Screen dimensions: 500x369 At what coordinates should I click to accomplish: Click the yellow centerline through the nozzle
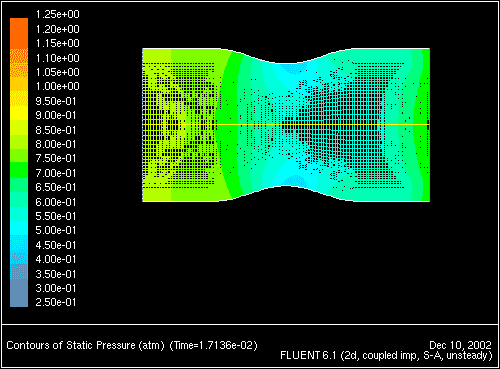coord(286,125)
